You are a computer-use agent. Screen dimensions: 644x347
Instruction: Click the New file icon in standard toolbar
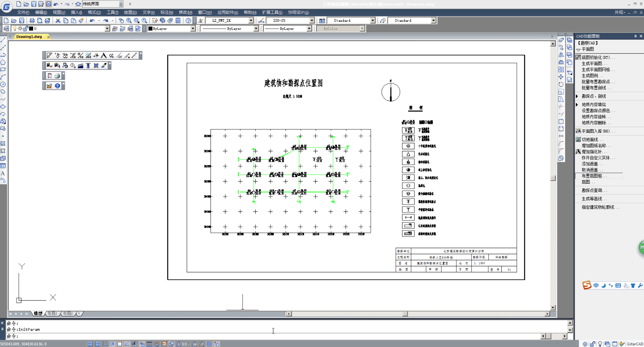(x=6, y=21)
